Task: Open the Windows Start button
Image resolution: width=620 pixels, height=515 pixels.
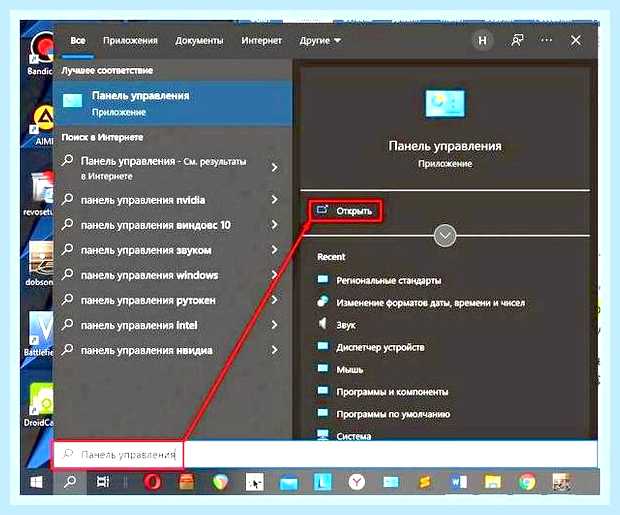Action: point(36,482)
